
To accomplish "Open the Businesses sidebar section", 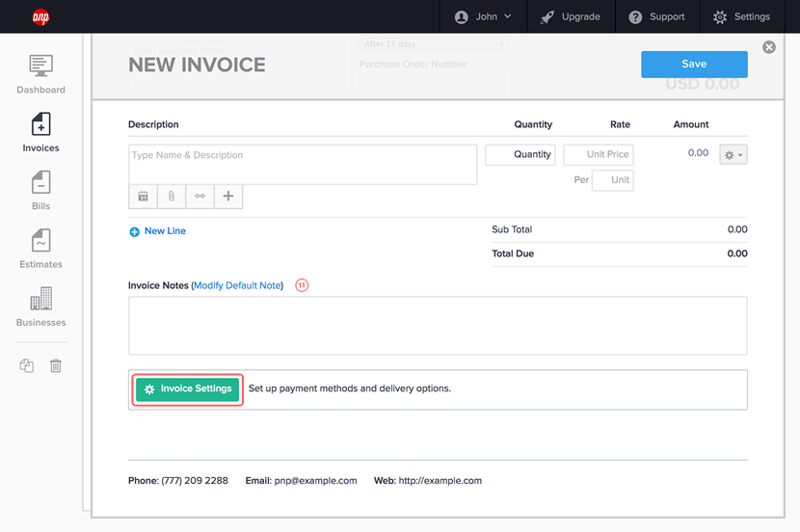I will click(x=40, y=307).
